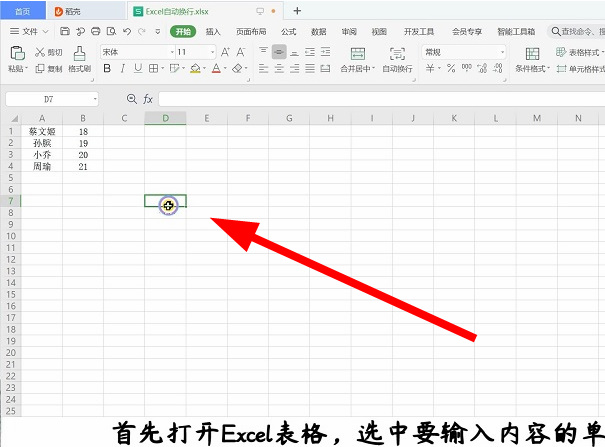Toggle middle vertical alignment button
The image size is (605, 447).
[279, 52]
